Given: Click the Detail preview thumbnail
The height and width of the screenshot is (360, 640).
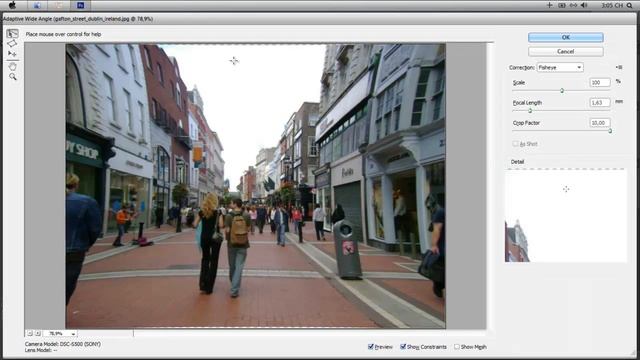Looking at the screenshot, I should (565, 216).
